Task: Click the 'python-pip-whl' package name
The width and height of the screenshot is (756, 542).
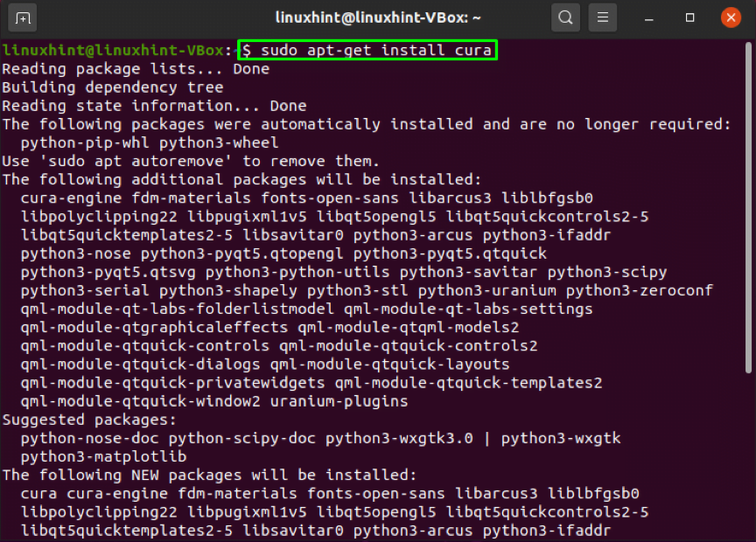Action: coord(85,143)
